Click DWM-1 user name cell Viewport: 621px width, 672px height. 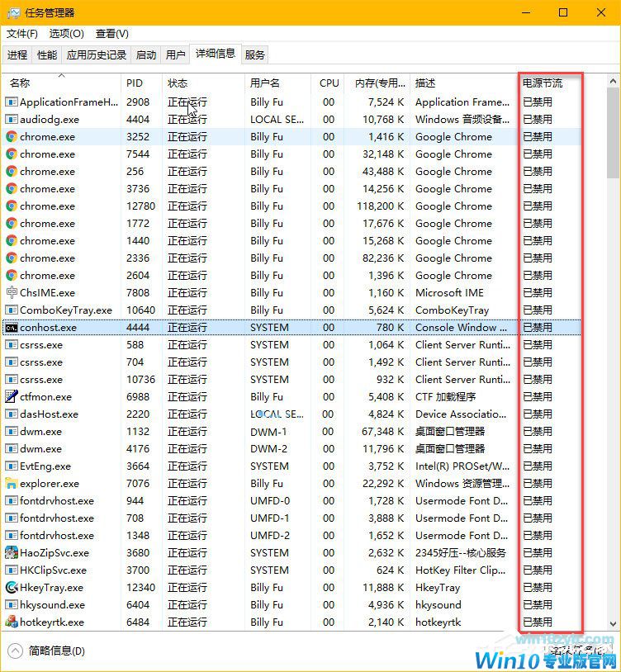coord(268,431)
